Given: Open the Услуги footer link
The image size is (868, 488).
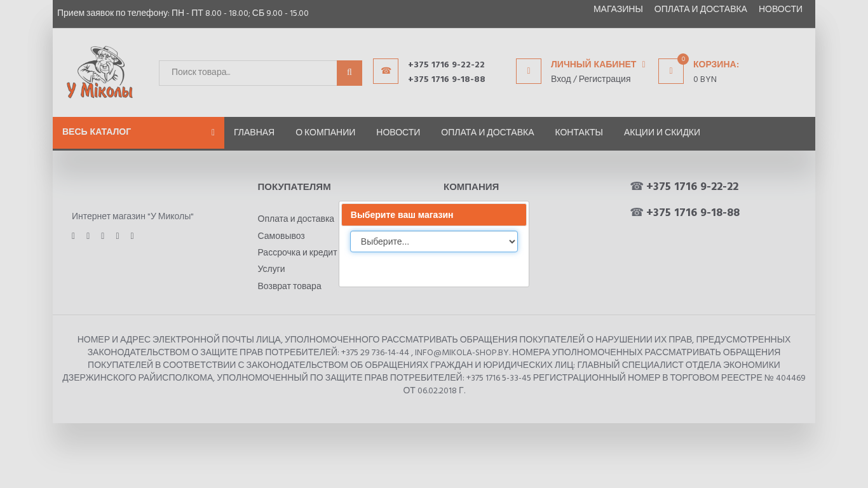Looking at the screenshot, I should pos(271,269).
